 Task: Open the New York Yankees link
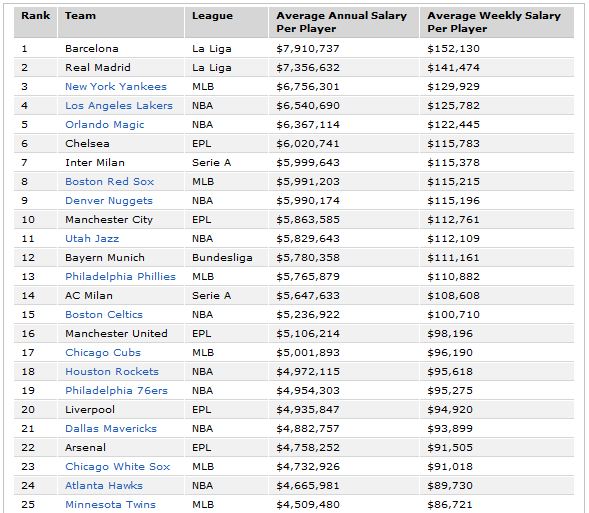116,87
